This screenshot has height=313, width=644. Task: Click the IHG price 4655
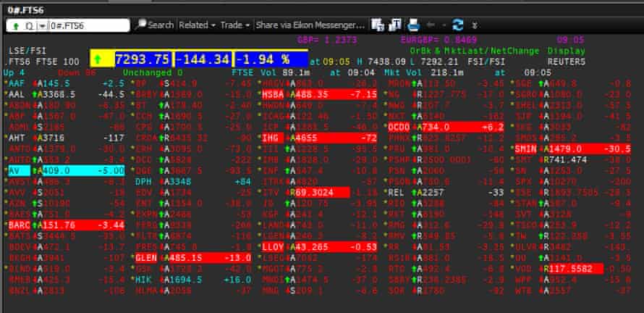pos(306,138)
